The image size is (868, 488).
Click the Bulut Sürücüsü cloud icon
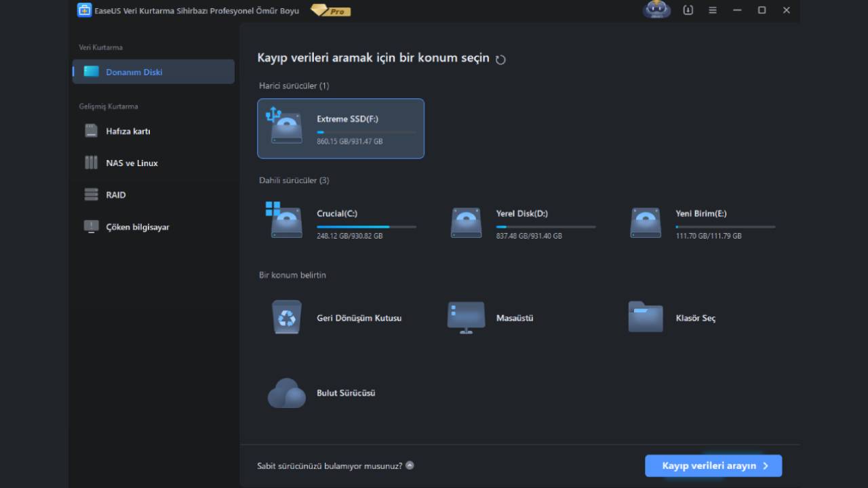click(286, 393)
